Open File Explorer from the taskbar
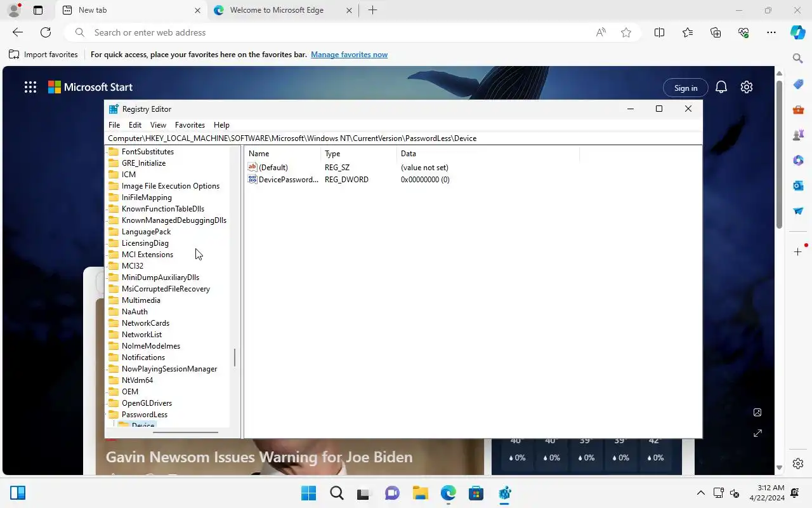This screenshot has width=812, height=508. 420,493
